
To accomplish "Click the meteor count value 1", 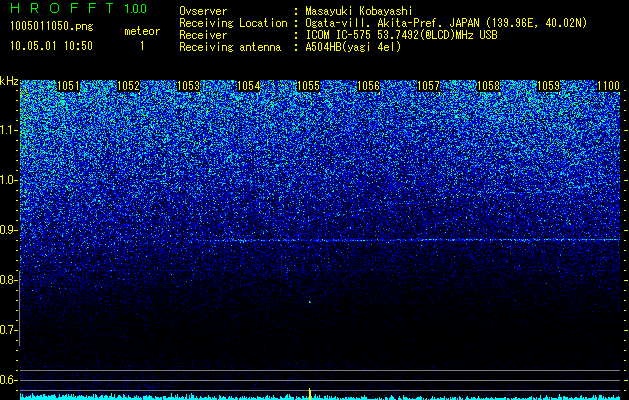I will [x=142, y=46].
